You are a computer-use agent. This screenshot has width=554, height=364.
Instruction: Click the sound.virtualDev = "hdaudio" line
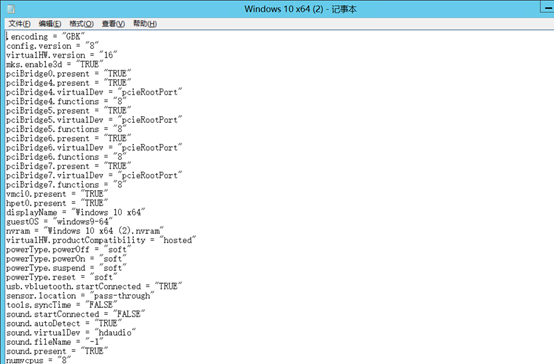[x=71, y=333]
